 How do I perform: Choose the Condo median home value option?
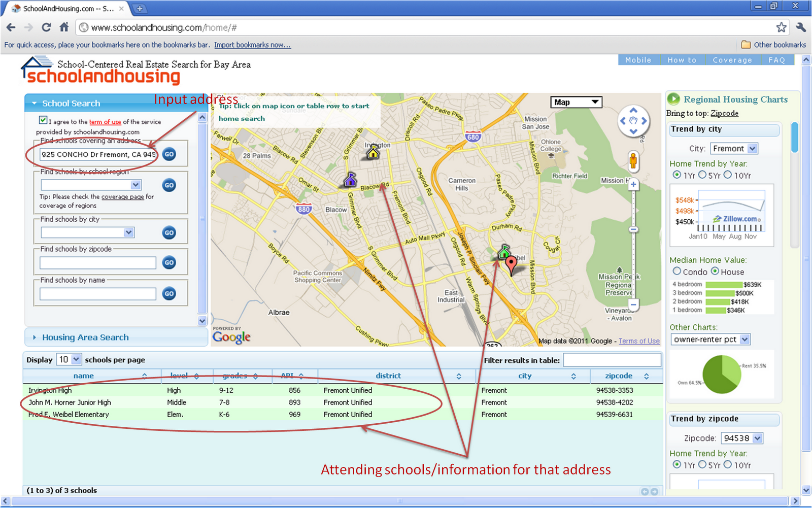tap(676, 271)
